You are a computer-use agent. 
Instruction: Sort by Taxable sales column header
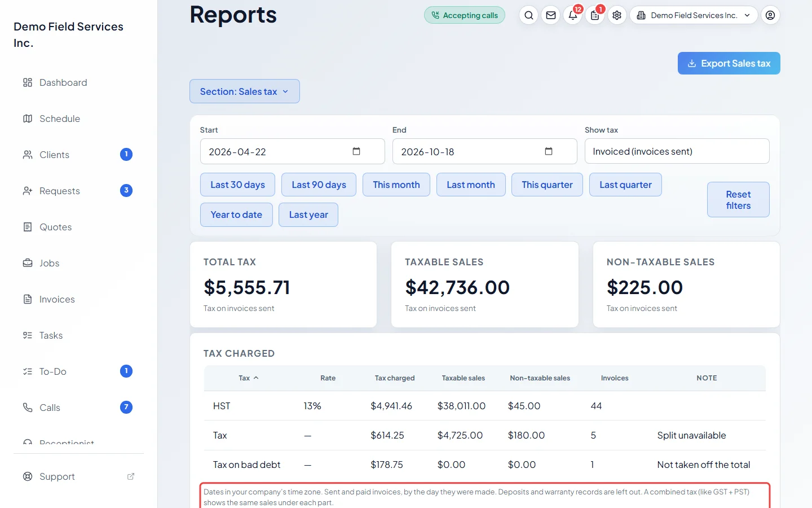464,378
